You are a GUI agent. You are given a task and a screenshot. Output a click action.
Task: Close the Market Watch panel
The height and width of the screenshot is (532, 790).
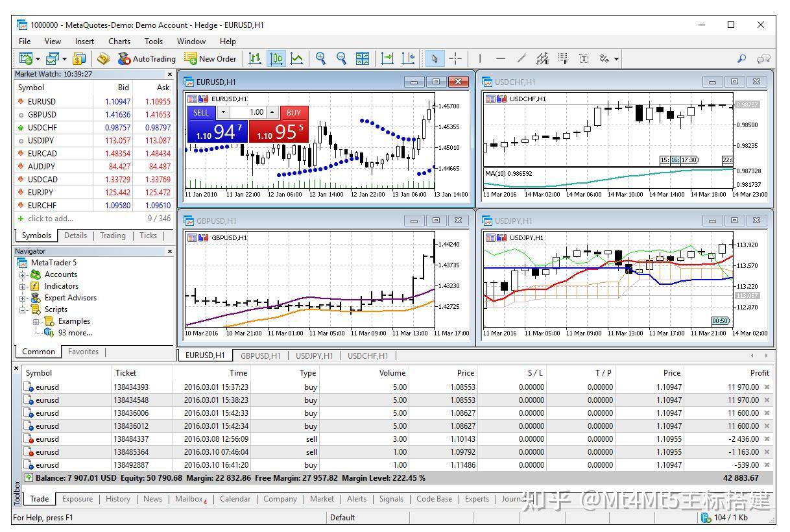click(170, 75)
